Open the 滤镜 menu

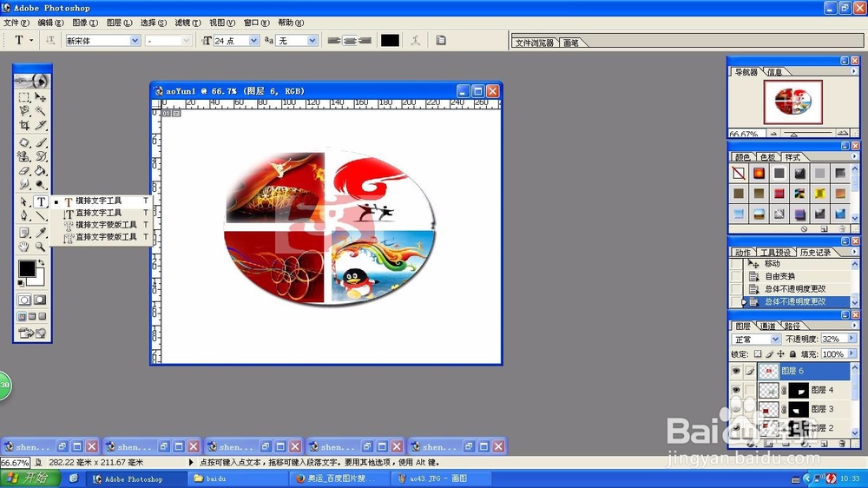pos(187,23)
